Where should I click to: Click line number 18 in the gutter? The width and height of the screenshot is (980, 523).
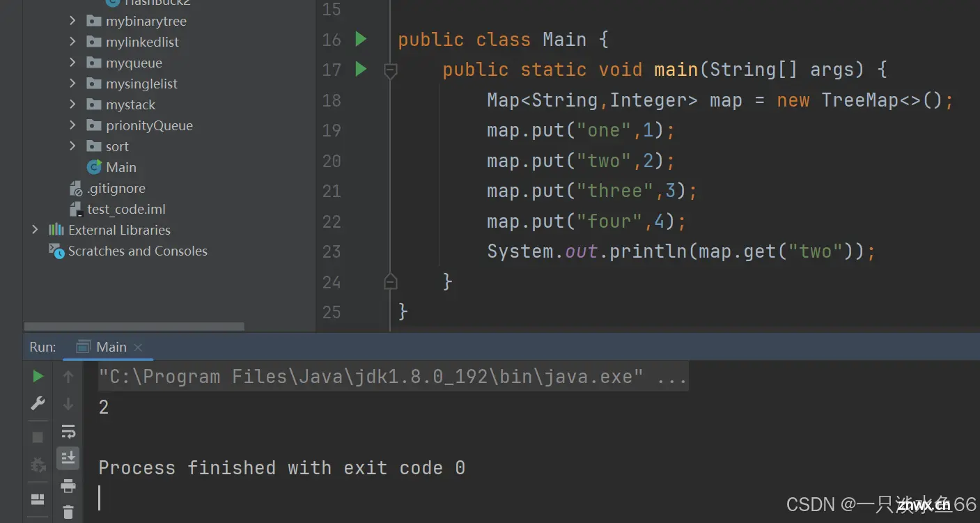coord(332,100)
